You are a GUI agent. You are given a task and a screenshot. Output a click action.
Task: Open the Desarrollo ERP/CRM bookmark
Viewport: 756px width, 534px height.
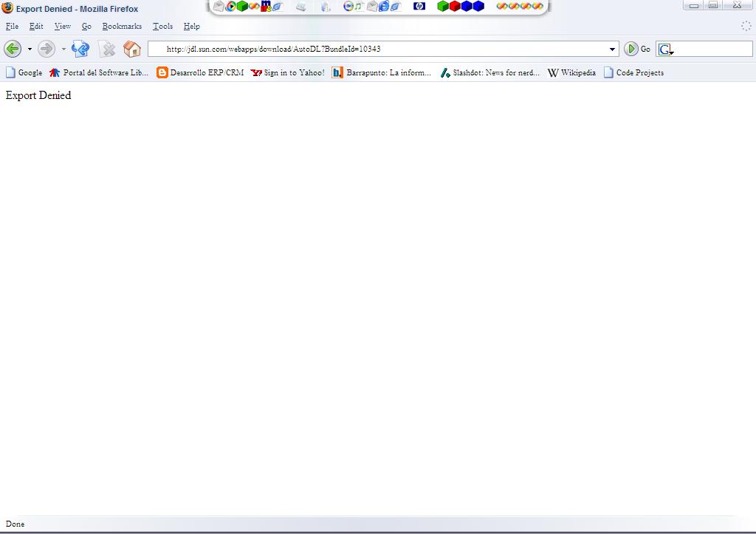click(200, 72)
